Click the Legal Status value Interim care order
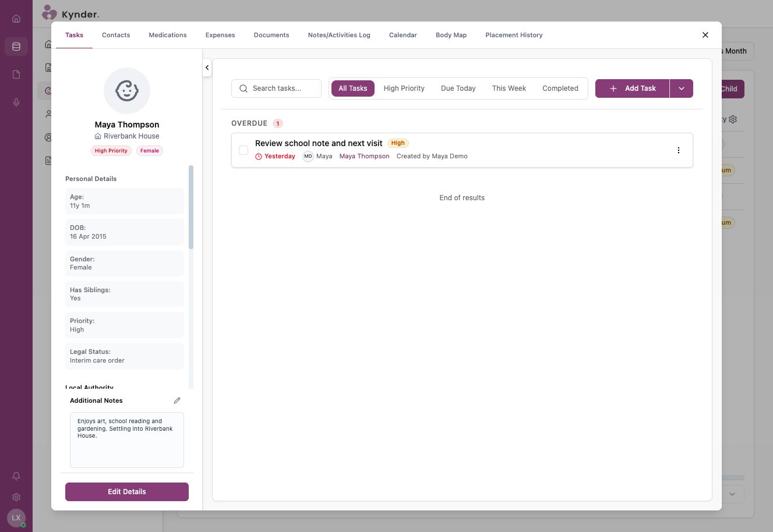The width and height of the screenshot is (773, 532). 97,360
